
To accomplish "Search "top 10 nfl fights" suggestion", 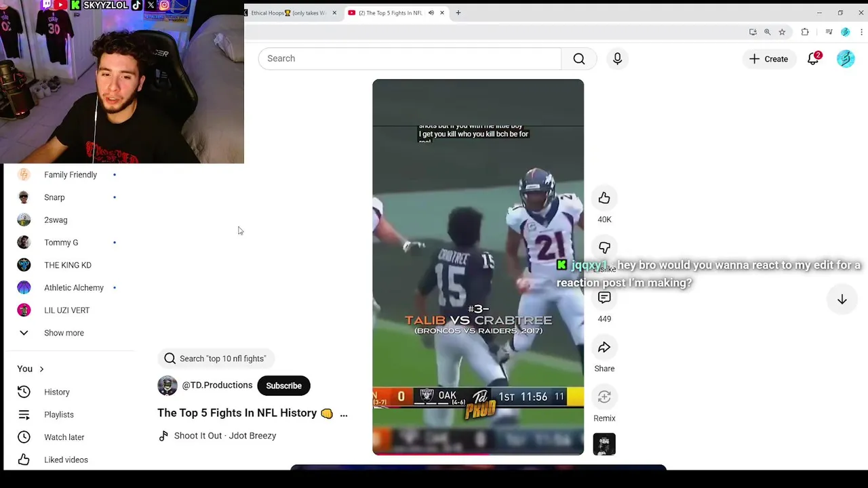I will pyautogui.click(x=215, y=359).
